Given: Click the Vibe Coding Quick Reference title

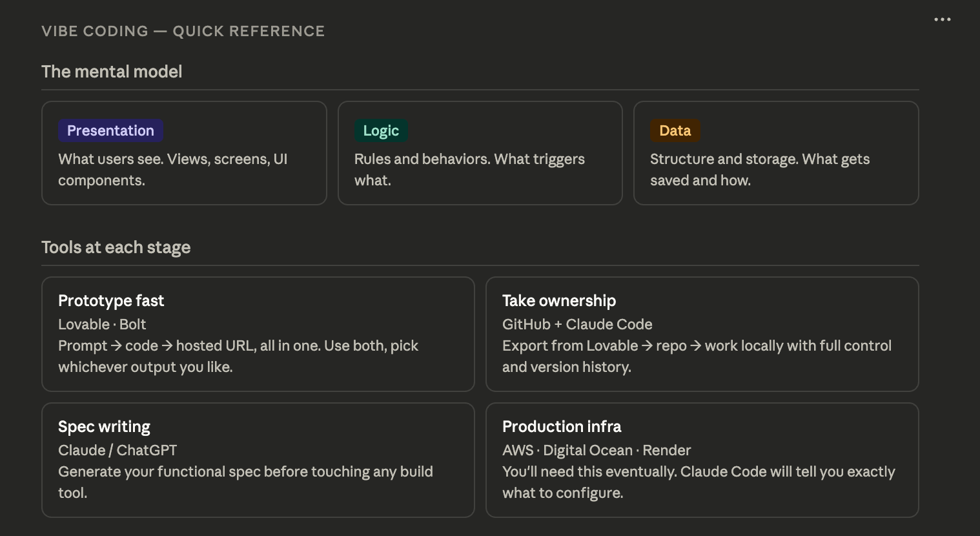Looking at the screenshot, I should (183, 31).
